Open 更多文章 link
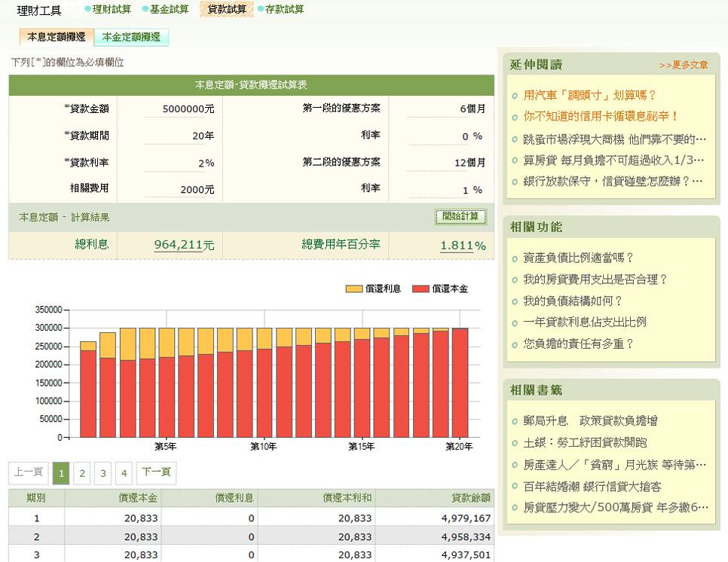Screen dimensions: 728x562 coord(684,66)
